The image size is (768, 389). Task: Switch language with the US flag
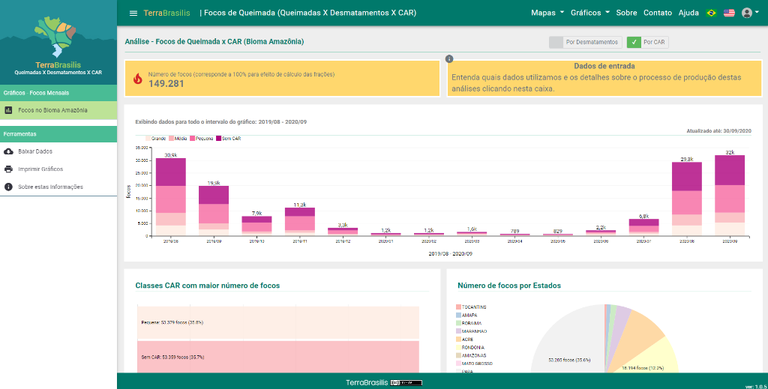[x=729, y=13]
